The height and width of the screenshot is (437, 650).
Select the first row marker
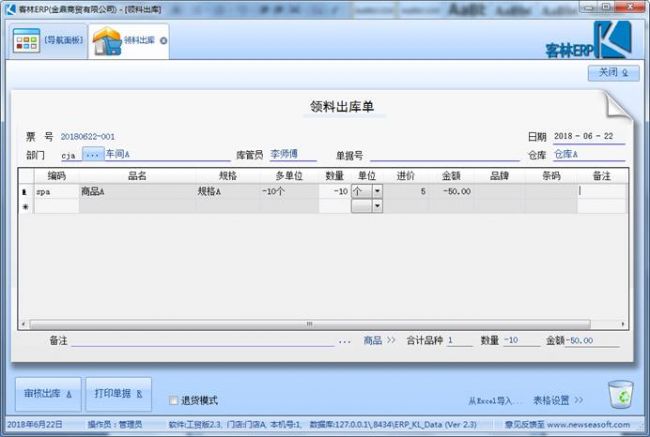click(x=25, y=191)
